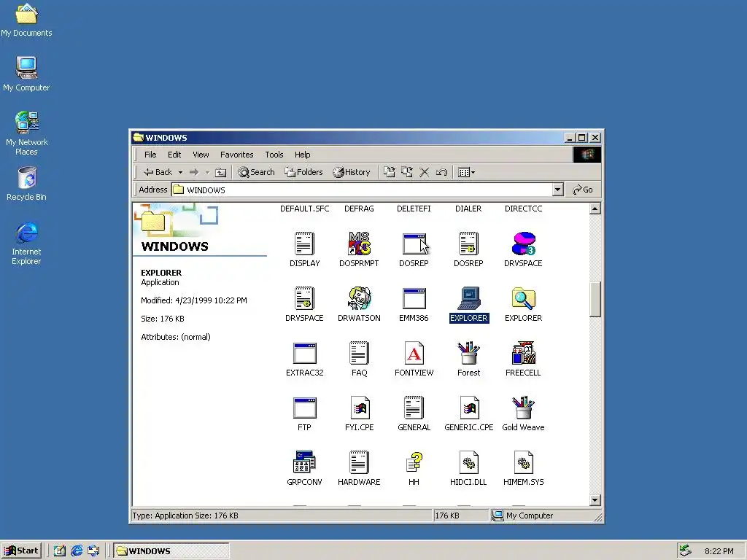The image size is (747, 560).
Task: Click the WINDOWS taskbar button
Action: (171, 551)
